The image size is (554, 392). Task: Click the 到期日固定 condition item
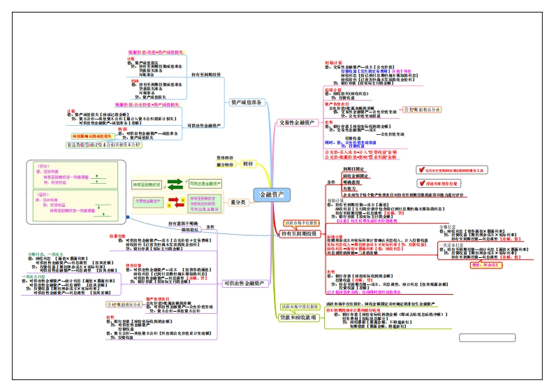tap(353, 169)
